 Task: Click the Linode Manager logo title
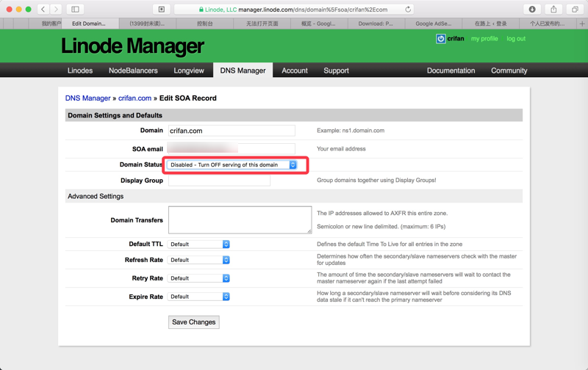(132, 46)
